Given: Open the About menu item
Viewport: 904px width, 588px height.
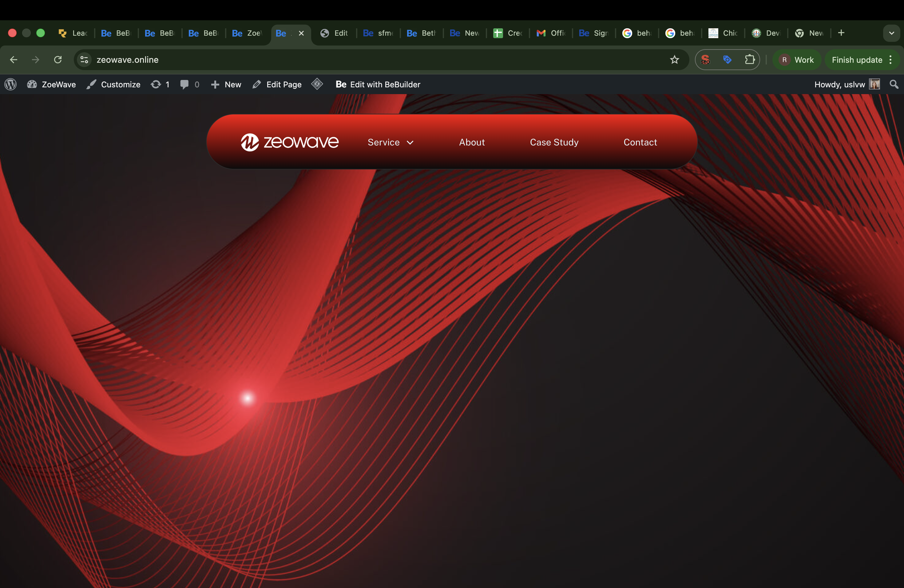Looking at the screenshot, I should [472, 142].
